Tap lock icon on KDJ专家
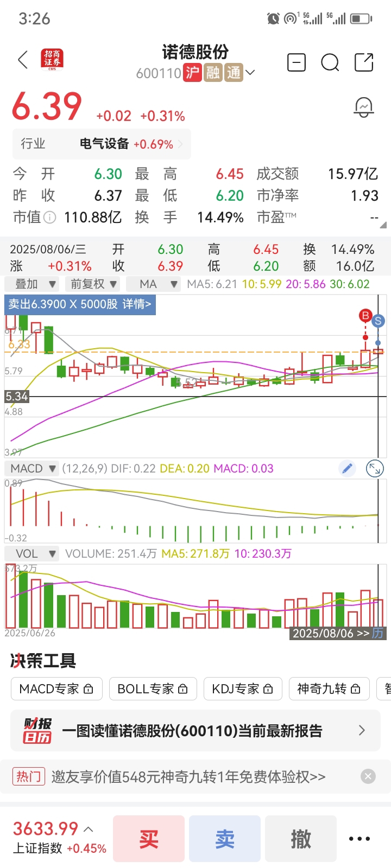Image resolution: width=391 pixels, height=868 pixels. point(268,689)
